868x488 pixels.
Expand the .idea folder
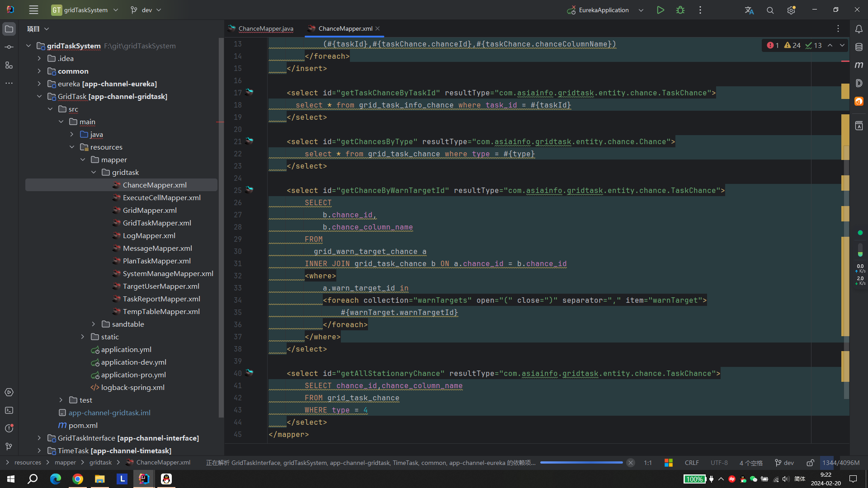39,58
